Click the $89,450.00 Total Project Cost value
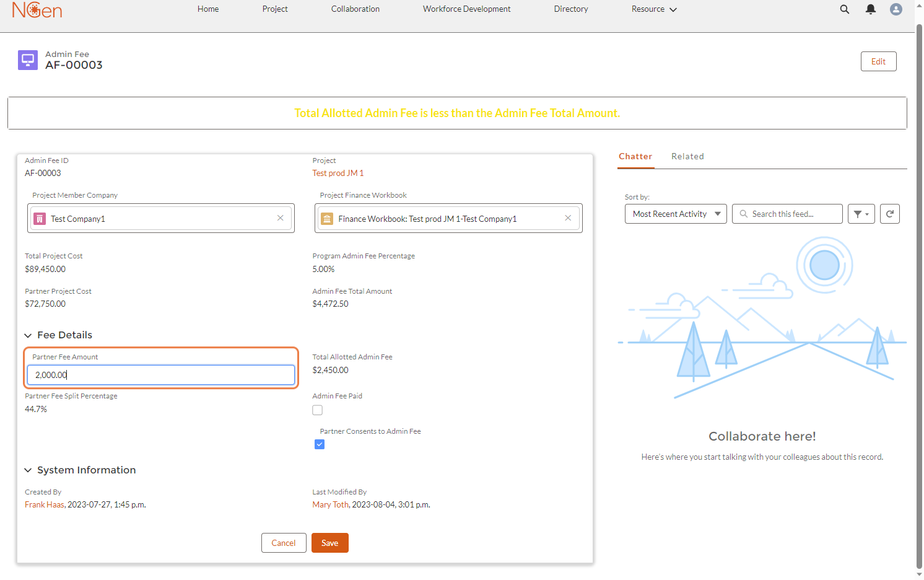924x580 pixels. coord(45,270)
